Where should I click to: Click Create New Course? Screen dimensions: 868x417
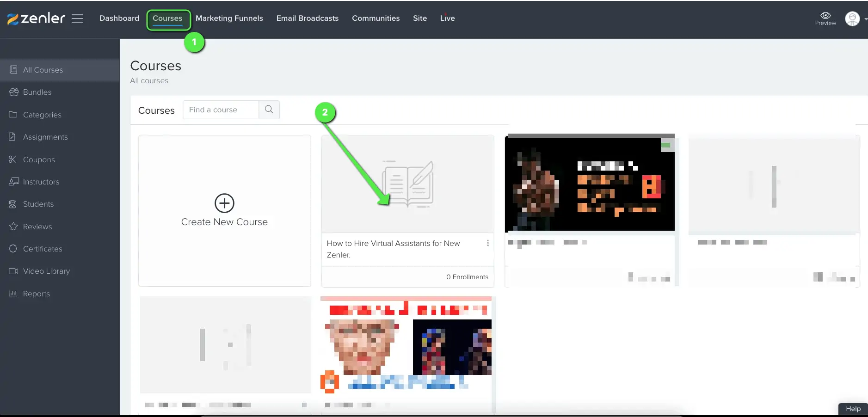tap(224, 210)
